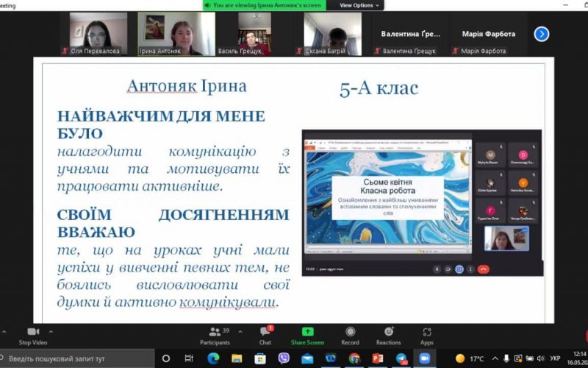Screen dimensions: 588x368
Task: Click Stop Video camera icon
Action: coord(32,332)
